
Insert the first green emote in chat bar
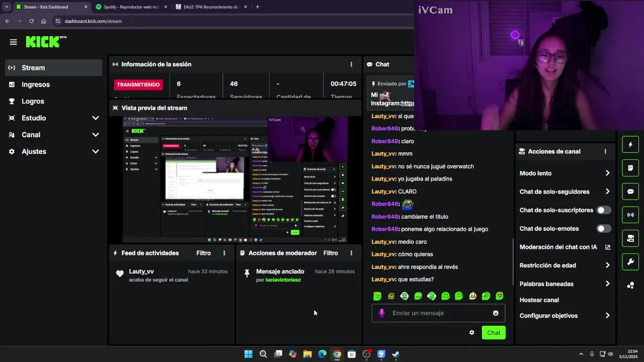point(377,296)
